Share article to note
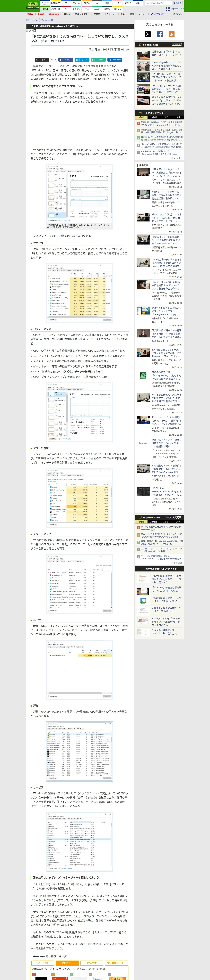Image resolution: width=210 pixels, height=980 pixels. coord(98,60)
